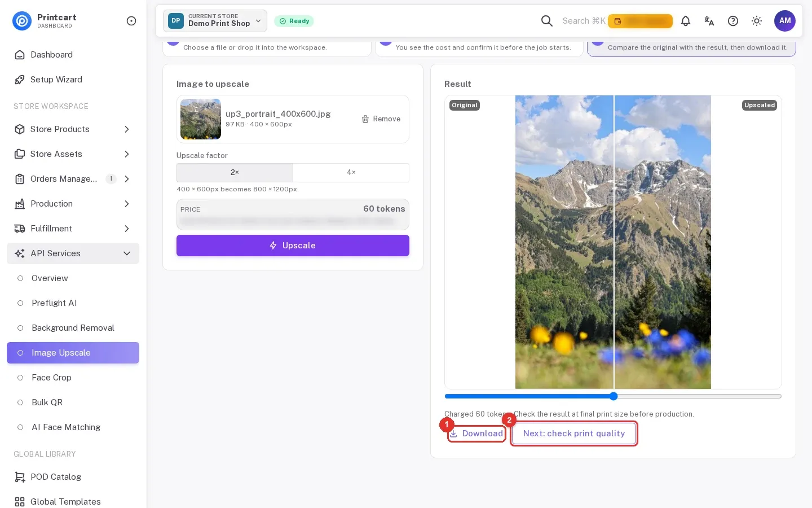Open AI Face Matching

pyautogui.click(x=73, y=427)
